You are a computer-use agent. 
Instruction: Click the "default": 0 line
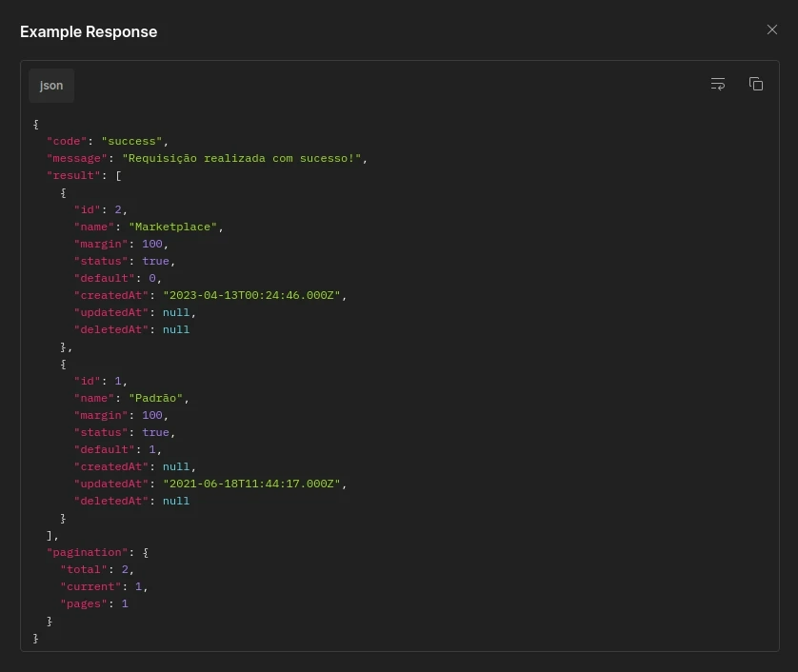pos(117,278)
